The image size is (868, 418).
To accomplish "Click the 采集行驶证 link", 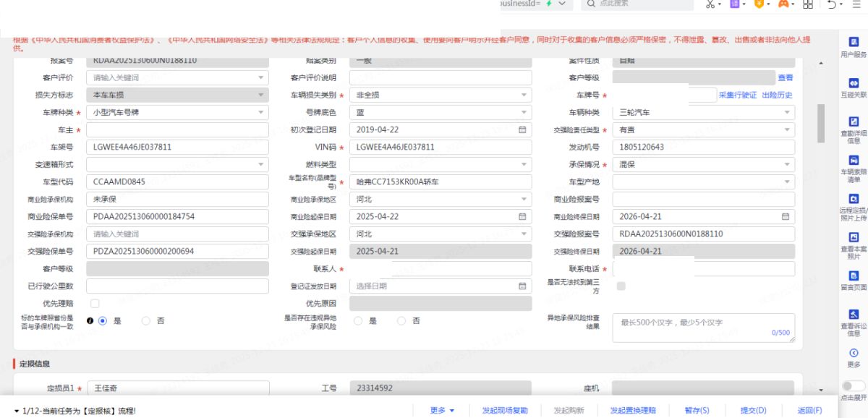I will pyautogui.click(x=737, y=95).
